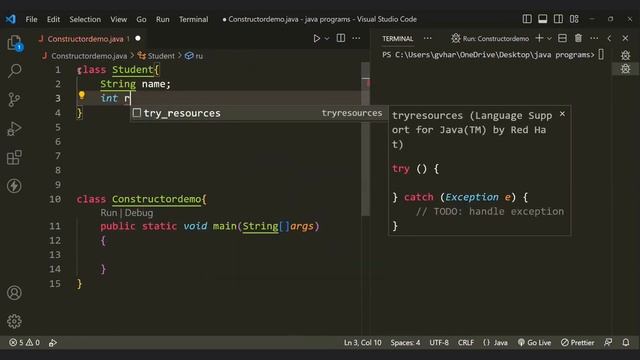Click the editor vertical scrollbar
640x360 pixels.
tap(366, 139)
